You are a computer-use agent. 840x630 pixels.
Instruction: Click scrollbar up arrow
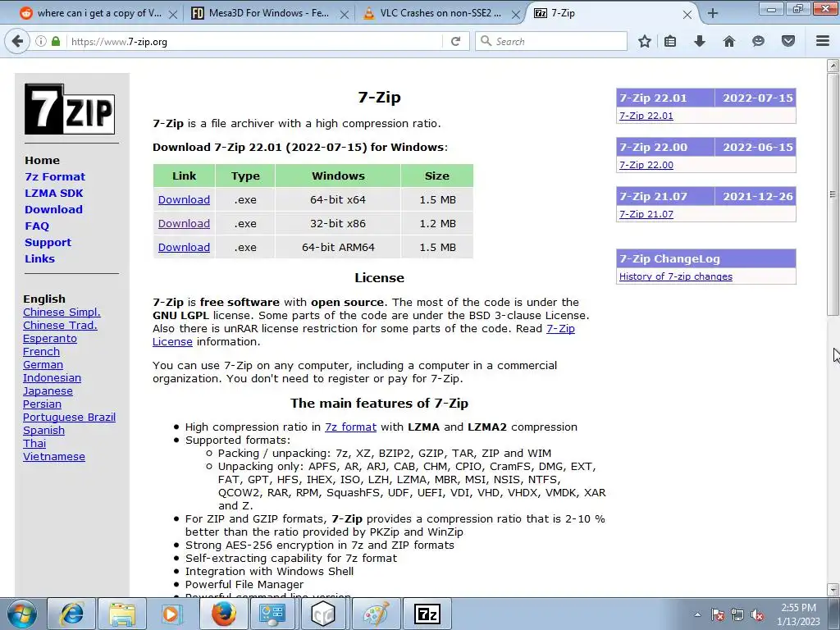click(833, 66)
